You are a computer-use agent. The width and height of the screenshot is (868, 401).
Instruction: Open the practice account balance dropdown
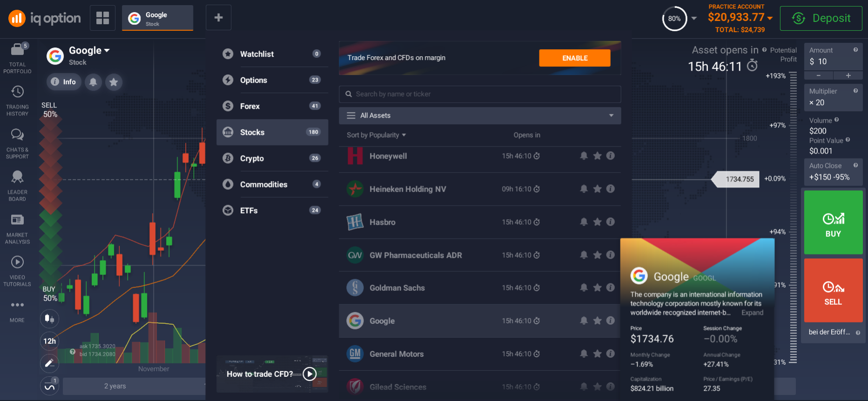[x=740, y=18]
